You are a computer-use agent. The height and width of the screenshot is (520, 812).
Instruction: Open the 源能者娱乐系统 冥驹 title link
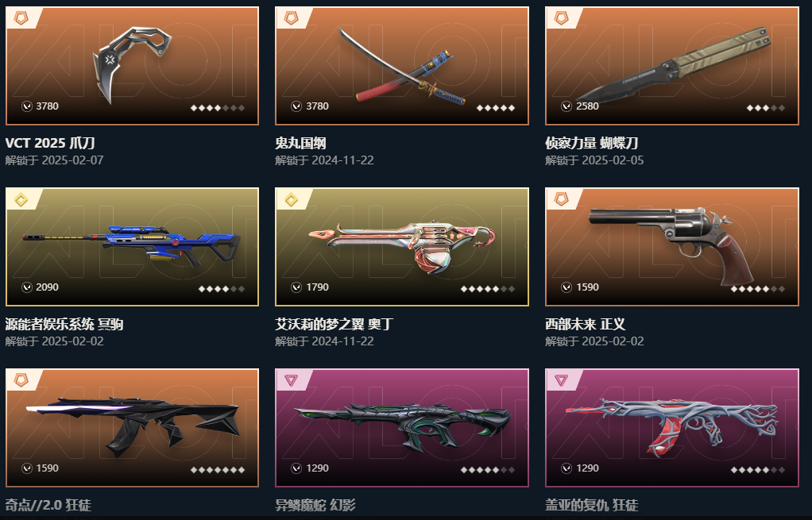pyautogui.click(x=64, y=325)
